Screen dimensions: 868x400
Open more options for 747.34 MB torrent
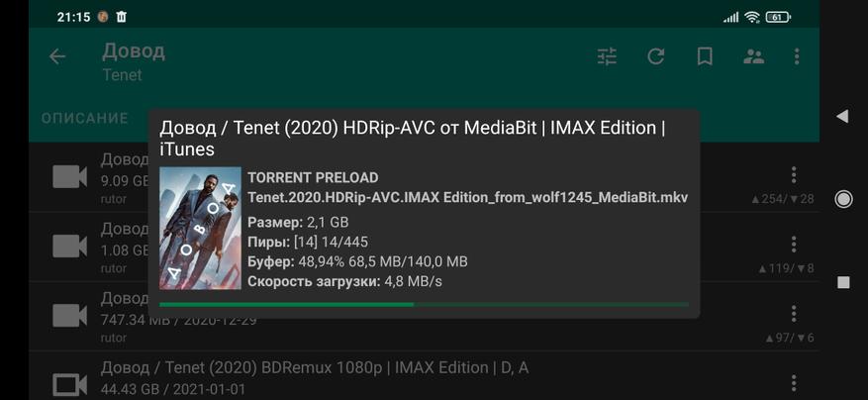click(794, 314)
